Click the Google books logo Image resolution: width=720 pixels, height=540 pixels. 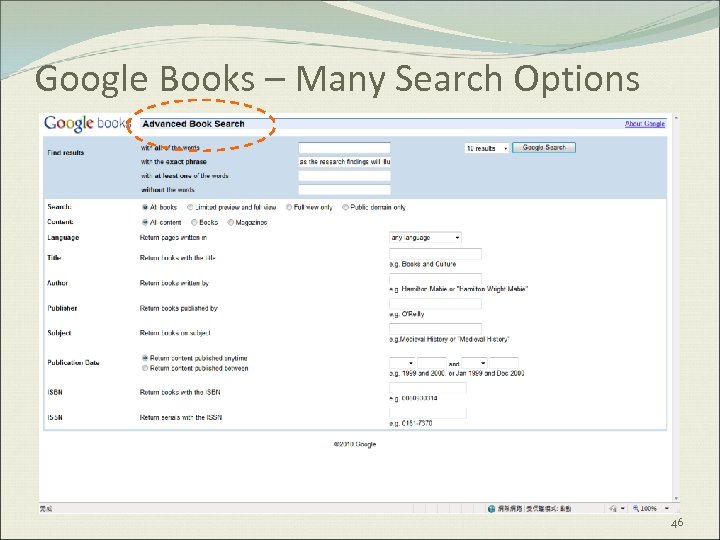tap(87, 124)
